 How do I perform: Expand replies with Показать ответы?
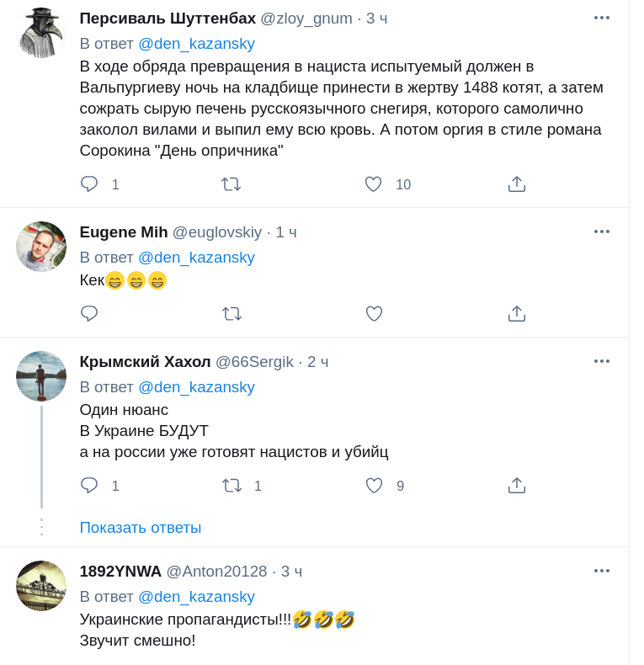point(141,528)
